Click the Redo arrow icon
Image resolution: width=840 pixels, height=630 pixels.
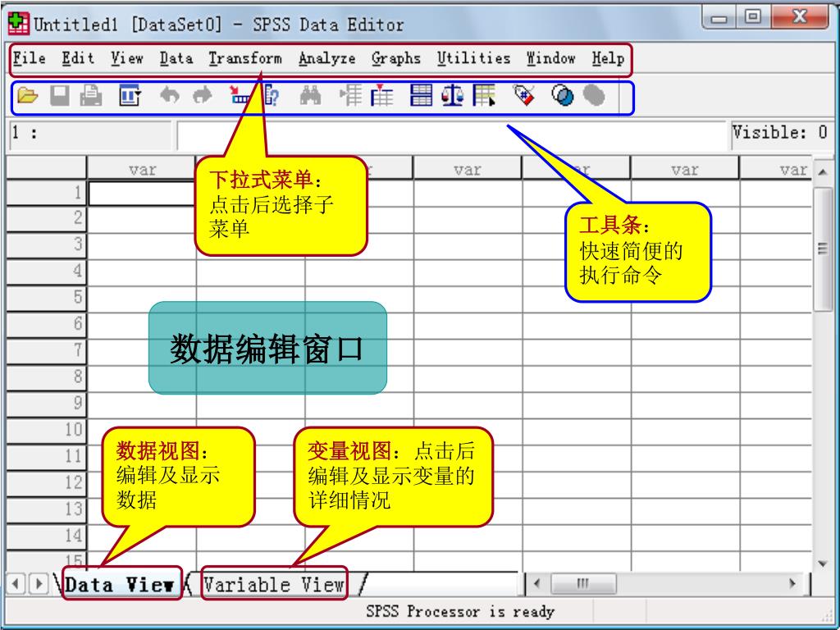(203, 96)
